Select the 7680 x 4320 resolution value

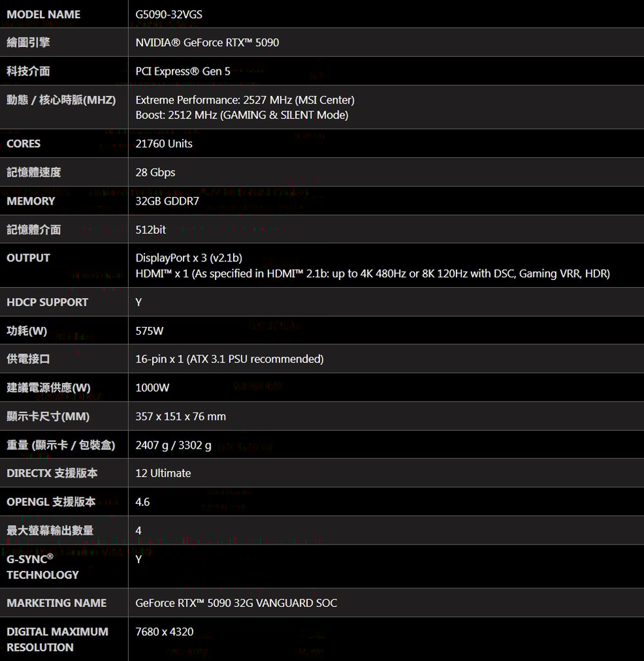[164, 632]
